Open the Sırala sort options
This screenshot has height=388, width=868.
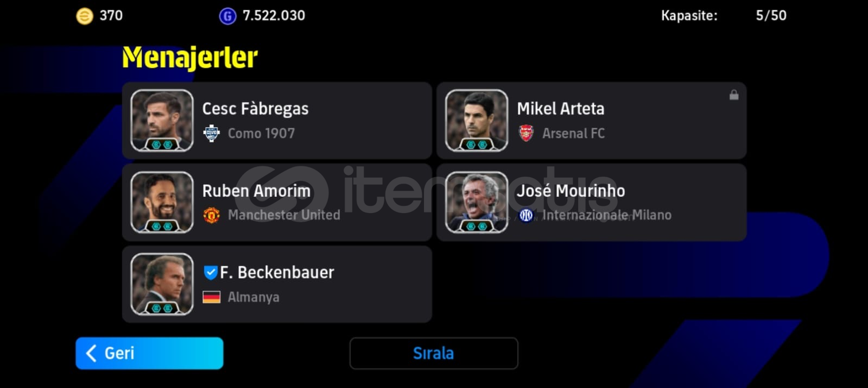pos(434,353)
